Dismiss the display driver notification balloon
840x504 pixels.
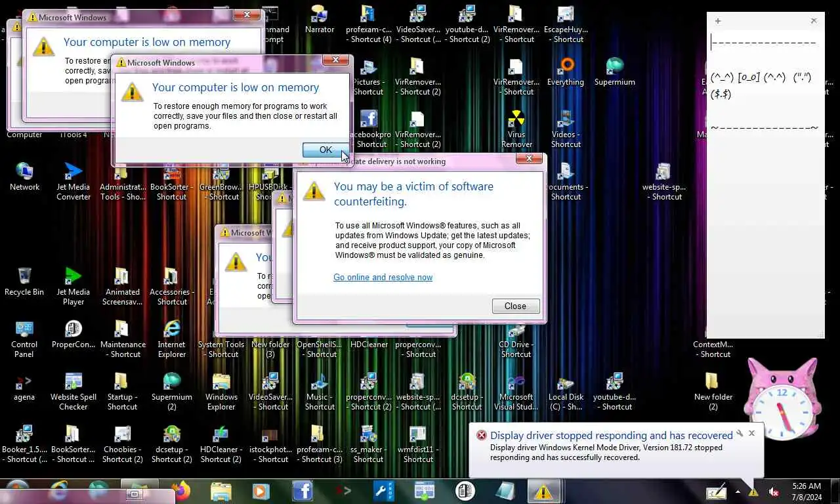751,433
